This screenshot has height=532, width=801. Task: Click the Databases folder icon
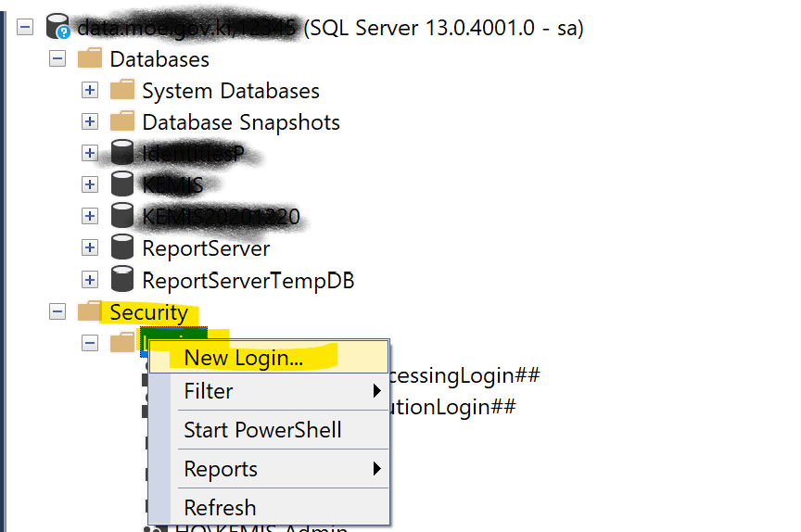pyautogui.click(x=90, y=59)
